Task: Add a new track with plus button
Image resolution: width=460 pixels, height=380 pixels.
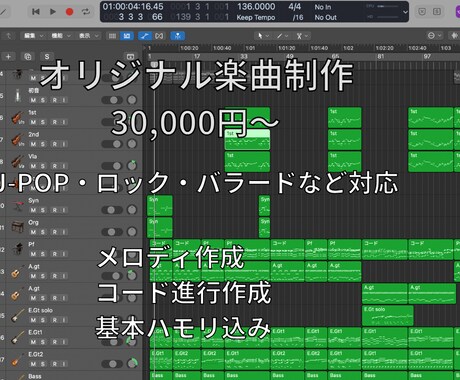Action: tap(8, 57)
